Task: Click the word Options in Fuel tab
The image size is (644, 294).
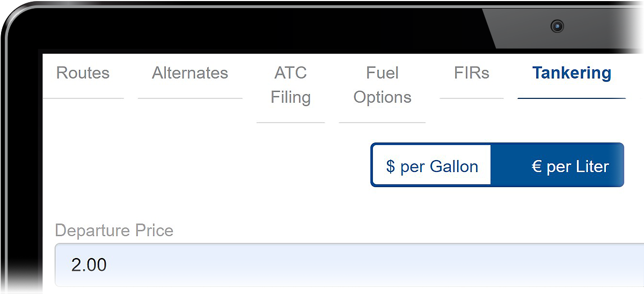Action: 382,98
